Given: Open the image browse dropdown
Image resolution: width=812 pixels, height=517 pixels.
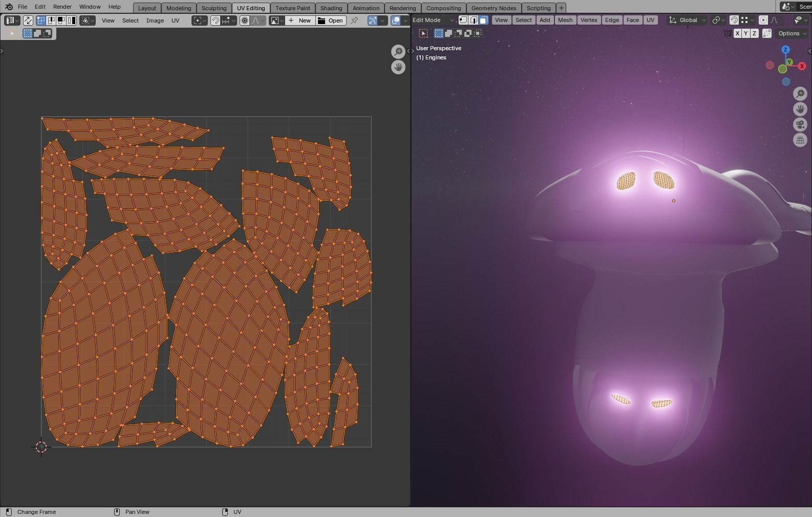Looking at the screenshot, I should (277, 20).
